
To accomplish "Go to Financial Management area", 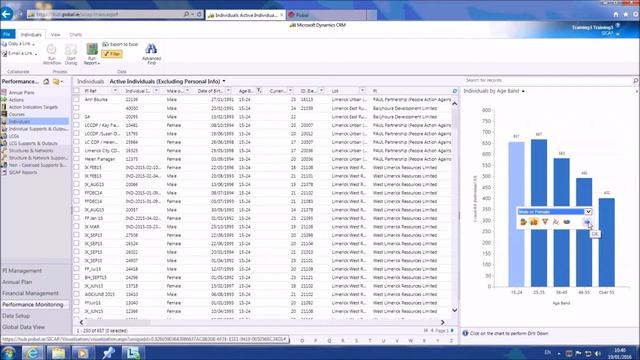I will click(x=30, y=293).
